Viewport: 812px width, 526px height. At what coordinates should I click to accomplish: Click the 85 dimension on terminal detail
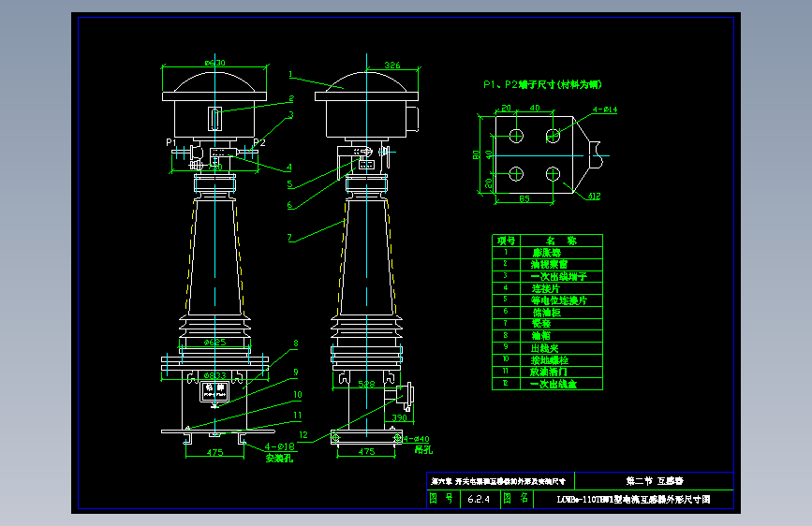pyautogui.click(x=524, y=198)
